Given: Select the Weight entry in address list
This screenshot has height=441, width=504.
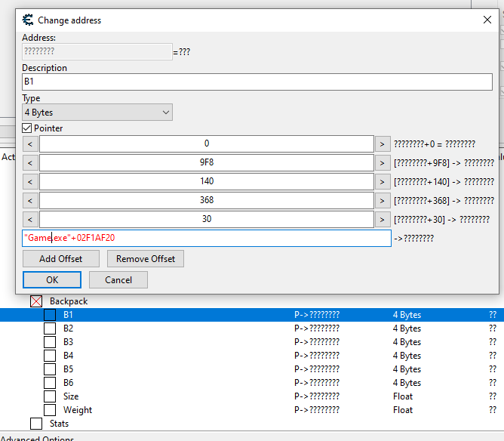Looking at the screenshot, I should tap(78, 410).
